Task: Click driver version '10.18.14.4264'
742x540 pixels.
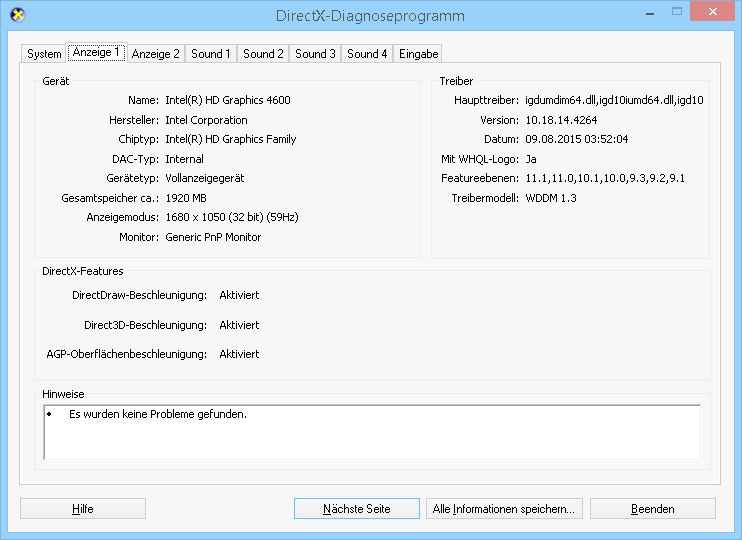Action: pos(561,120)
